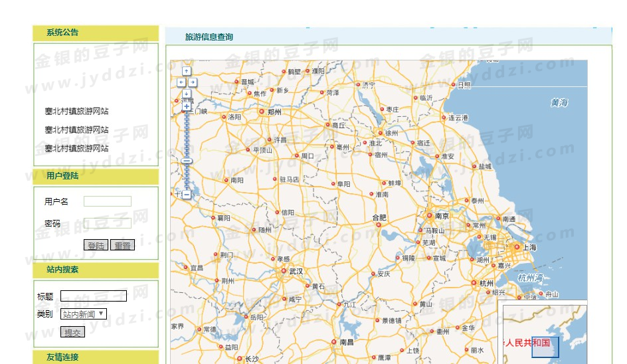627x364 pixels.
Task: Open the third 塞北村镇旅游网站 announcement link
Action: click(77, 148)
